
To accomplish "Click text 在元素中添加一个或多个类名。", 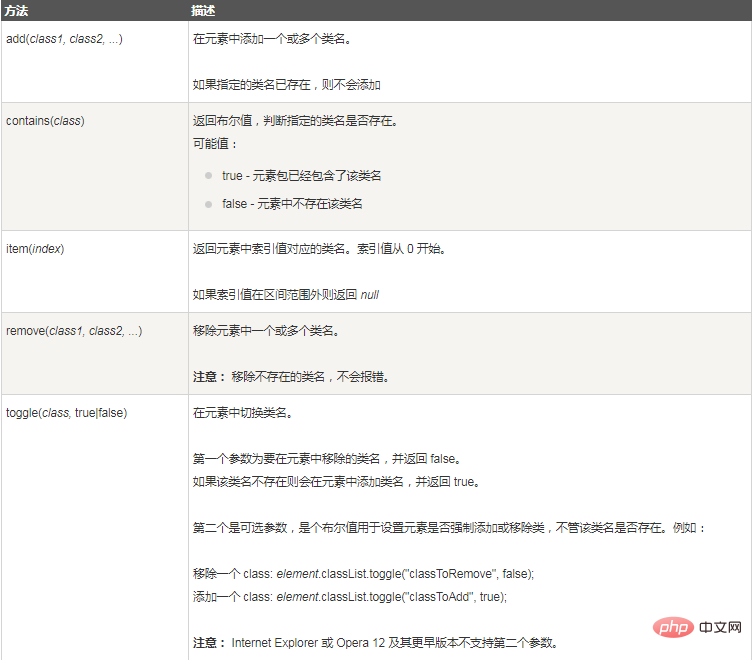I will (273, 39).
